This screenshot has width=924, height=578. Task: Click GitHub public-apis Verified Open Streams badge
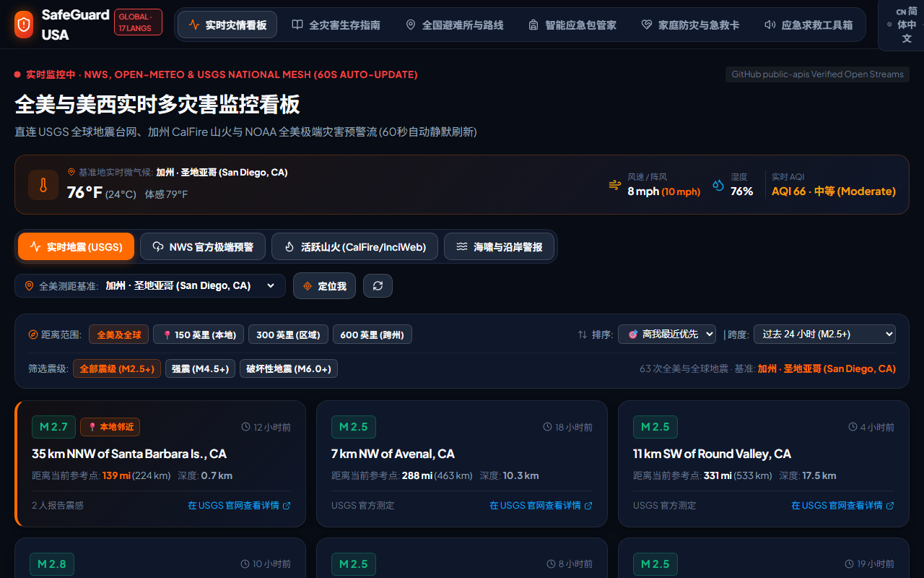click(817, 74)
